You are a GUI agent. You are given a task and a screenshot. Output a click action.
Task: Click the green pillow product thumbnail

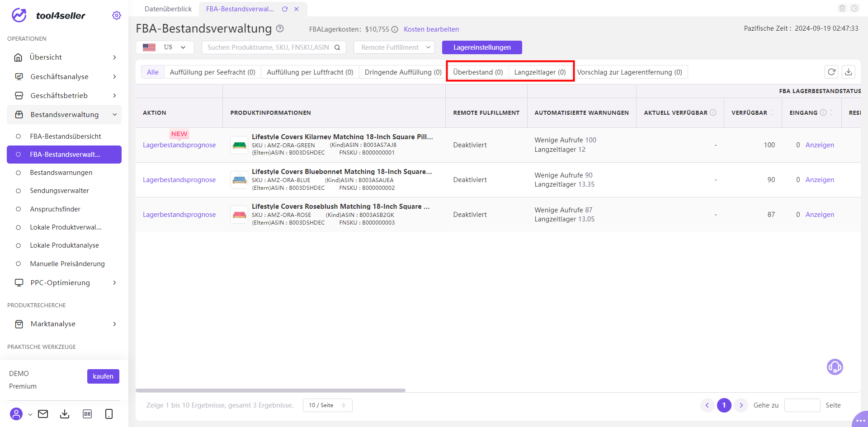pos(239,145)
